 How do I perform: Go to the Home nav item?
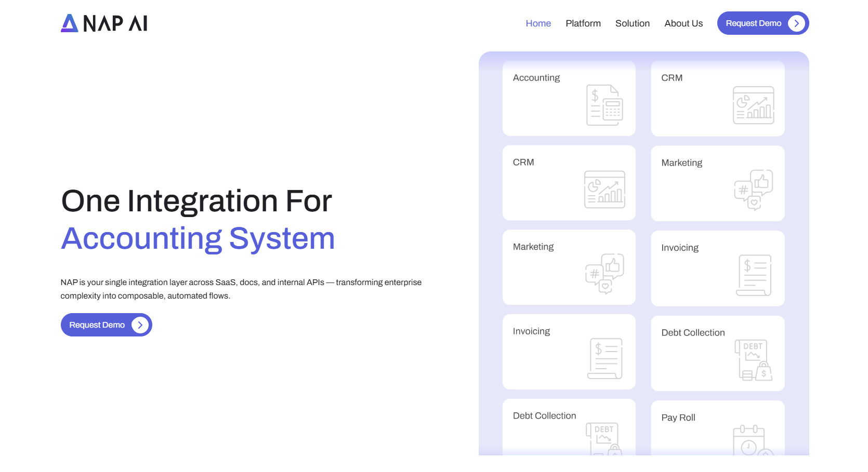(x=538, y=23)
